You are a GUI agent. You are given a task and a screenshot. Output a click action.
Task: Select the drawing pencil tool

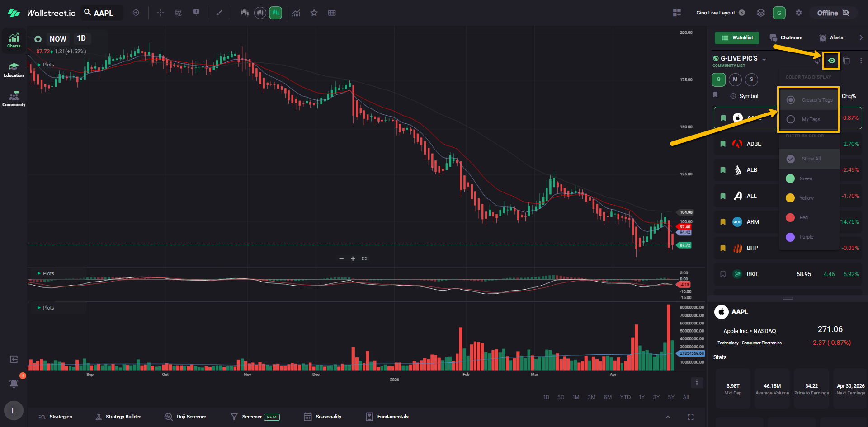[219, 13]
